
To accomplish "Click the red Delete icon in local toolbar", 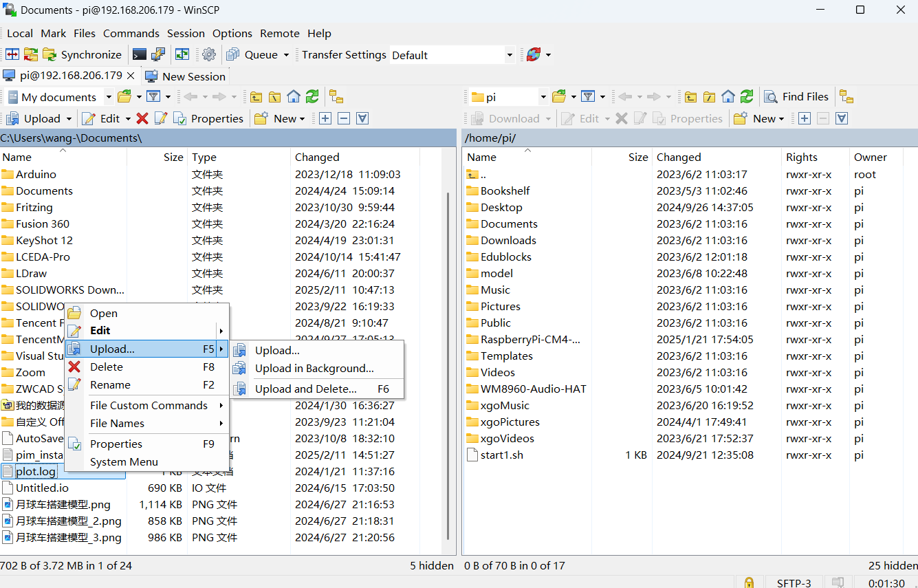I will (142, 119).
